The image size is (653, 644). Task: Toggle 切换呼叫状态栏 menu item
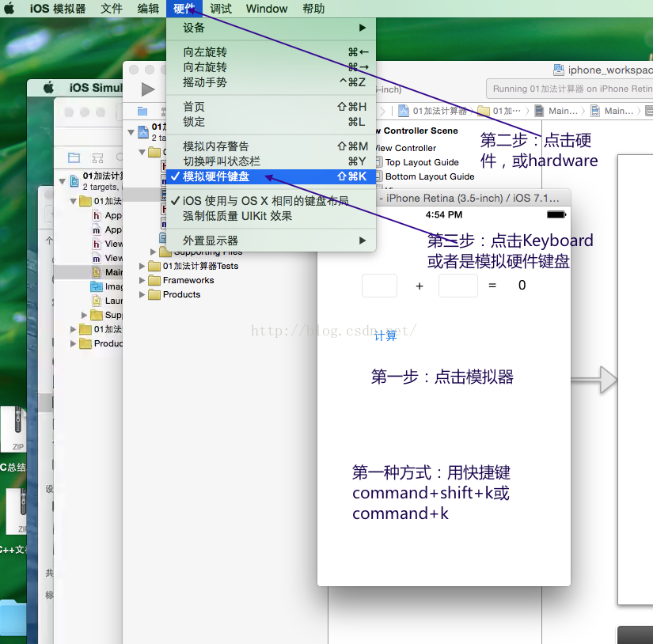click(x=271, y=161)
